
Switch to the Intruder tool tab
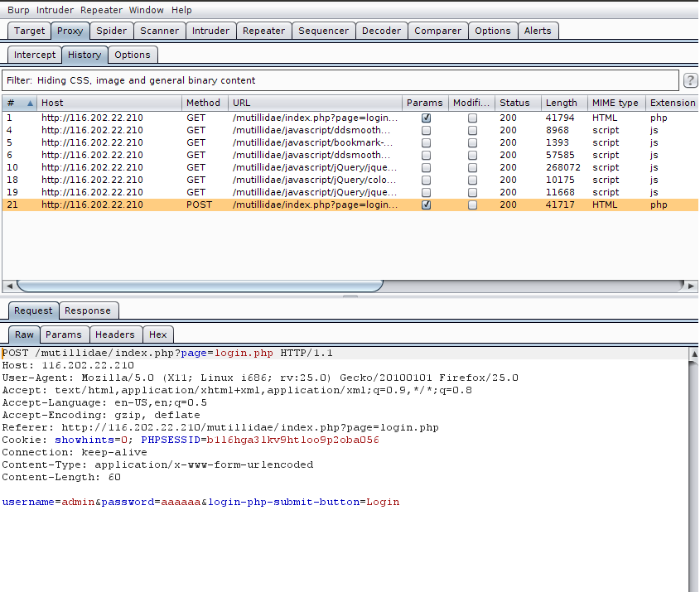tap(210, 31)
